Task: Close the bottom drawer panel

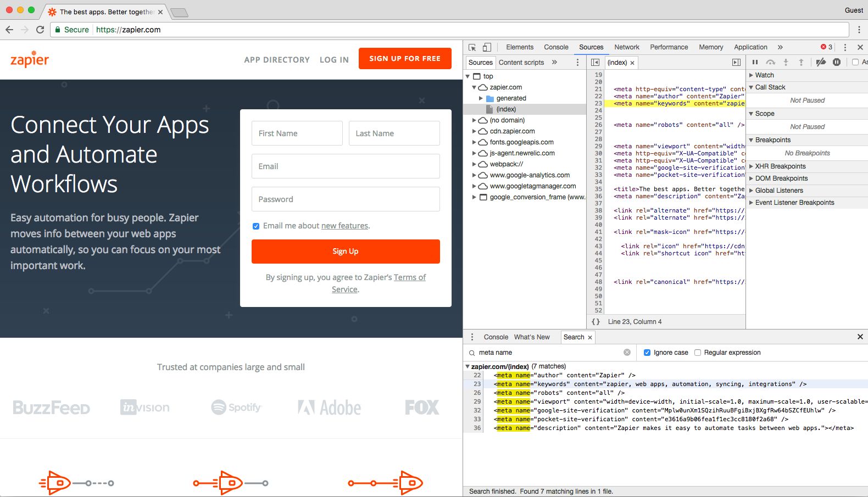Action: coord(860,337)
